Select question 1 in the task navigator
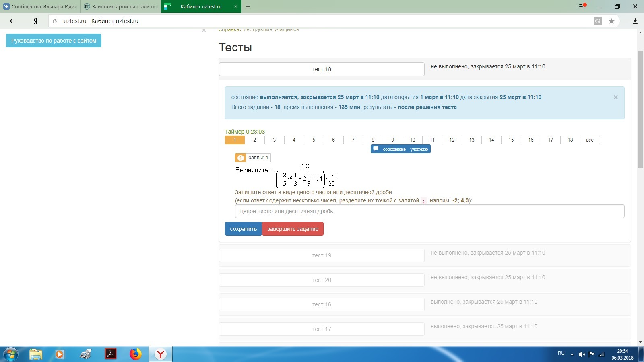644x362 pixels. [x=235, y=140]
